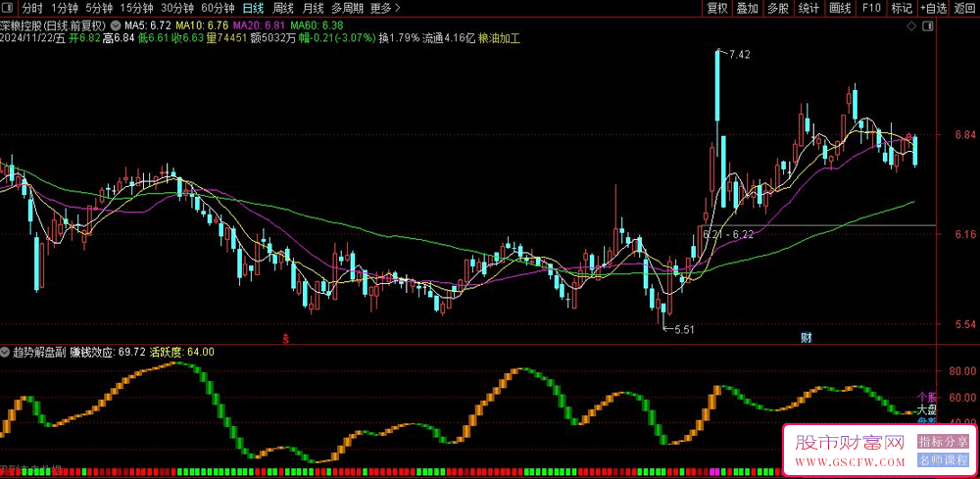The width and height of the screenshot is (980, 479).
Task: Click the MA10: 6.76 label
Action: [x=201, y=25]
